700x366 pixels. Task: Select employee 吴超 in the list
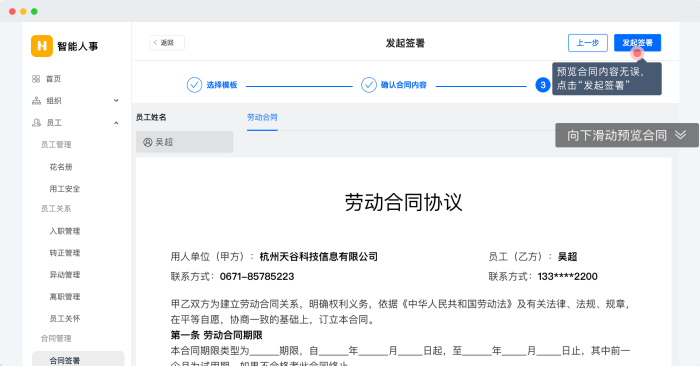click(x=184, y=142)
